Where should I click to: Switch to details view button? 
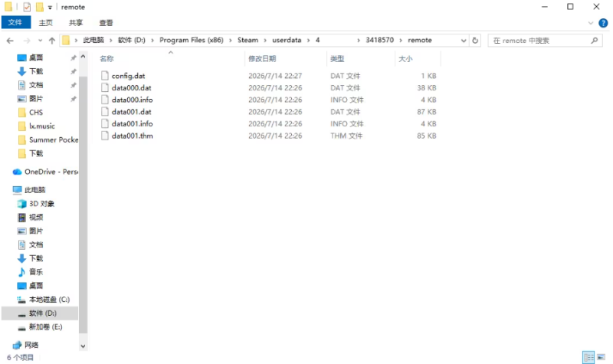click(x=588, y=357)
